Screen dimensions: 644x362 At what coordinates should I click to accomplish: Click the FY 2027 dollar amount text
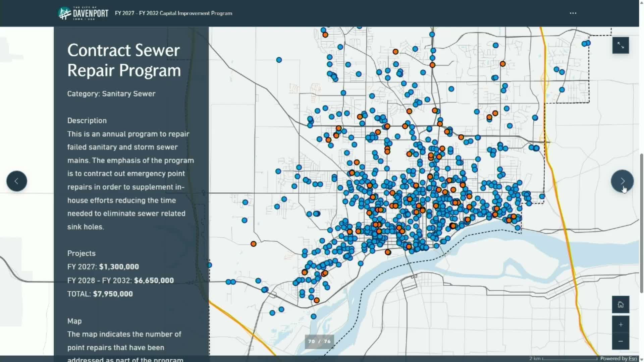[119, 267]
